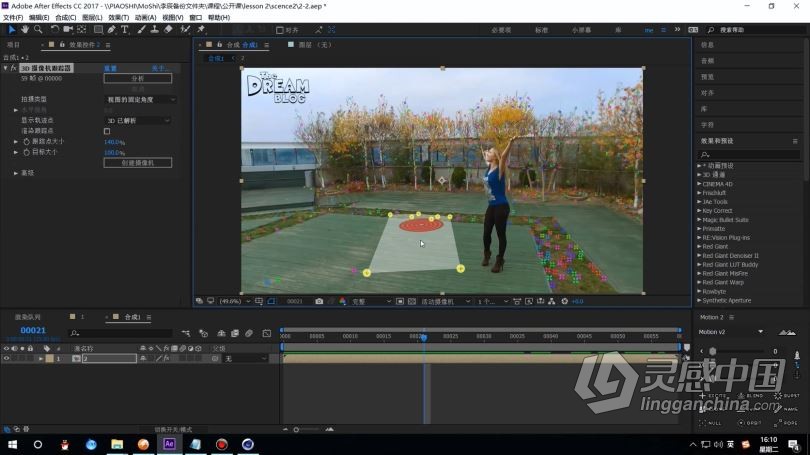The image size is (810, 455).
Task: Open the File menu
Action: [13, 18]
